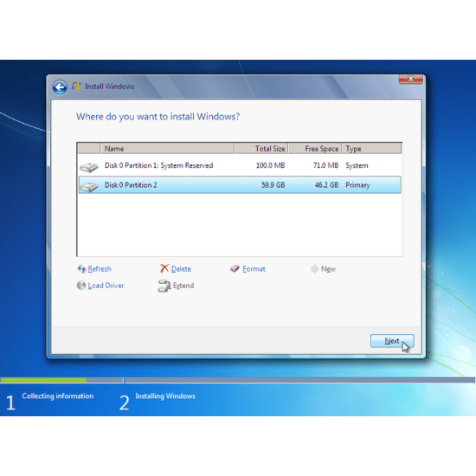The image size is (476, 476).
Task: Click the drive icon for Disk 0 Partition 2
Action: pos(88,187)
